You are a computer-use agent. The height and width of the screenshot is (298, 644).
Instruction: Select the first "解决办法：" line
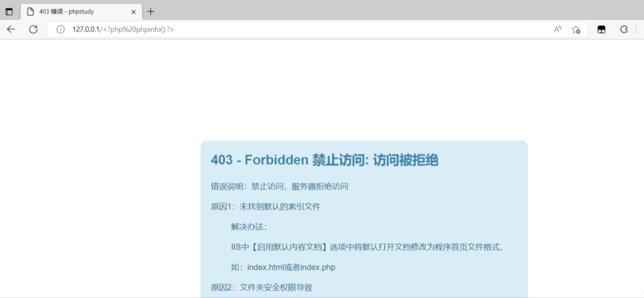pyautogui.click(x=249, y=227)
